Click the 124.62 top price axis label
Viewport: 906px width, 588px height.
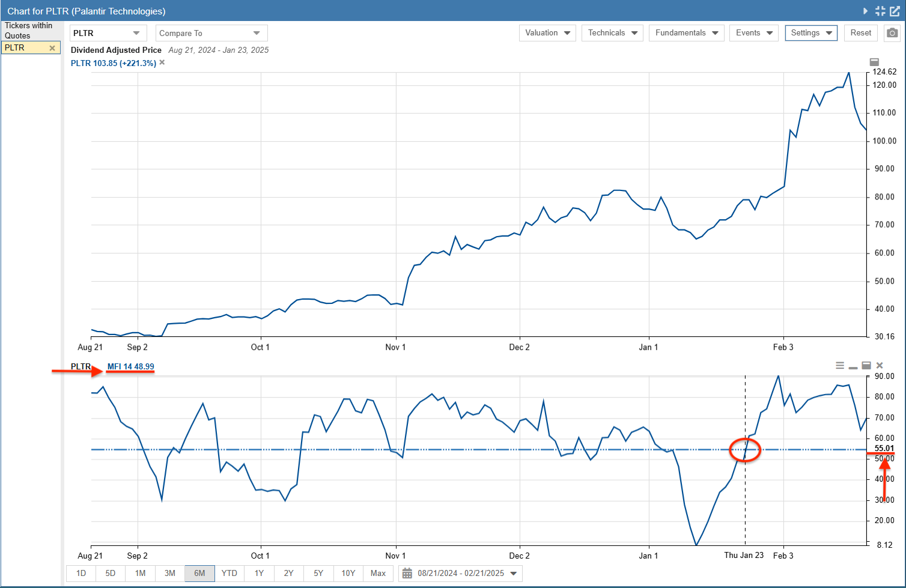(884, 71)
